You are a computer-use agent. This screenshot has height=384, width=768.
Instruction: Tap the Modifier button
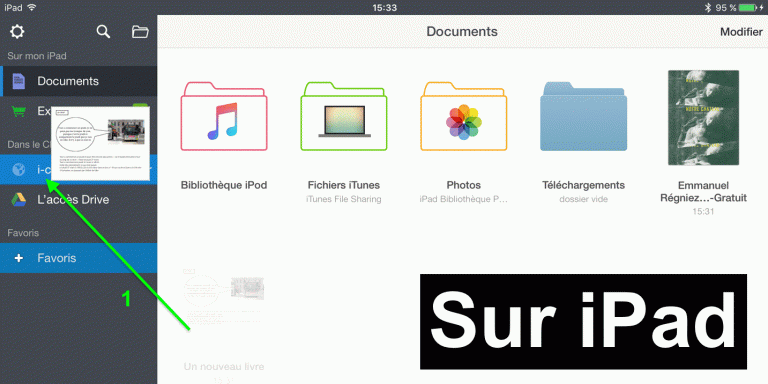(741, 32)
